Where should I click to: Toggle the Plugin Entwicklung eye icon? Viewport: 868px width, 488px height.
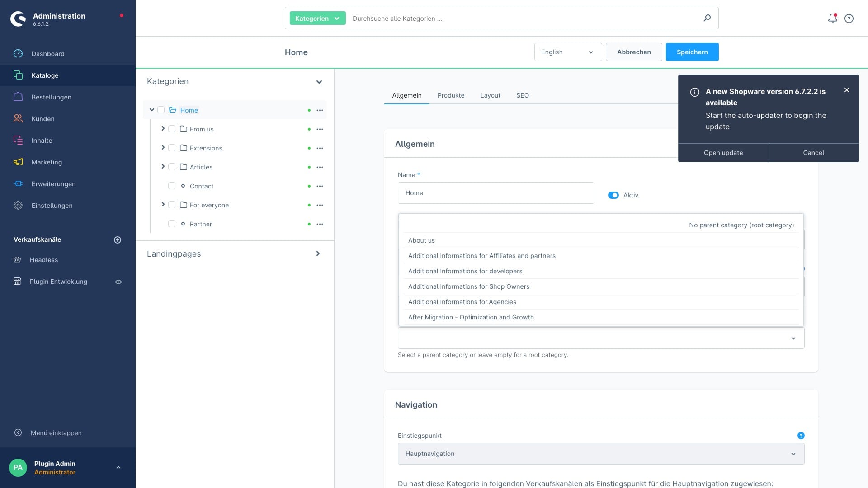pyautogui.click(x=118, y=282)
